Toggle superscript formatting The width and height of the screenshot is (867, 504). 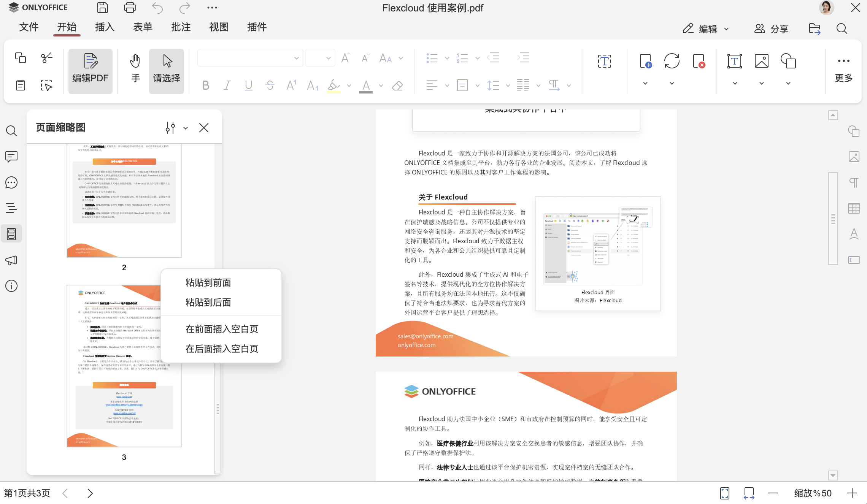pyautogui.click(x=291, y=86)
